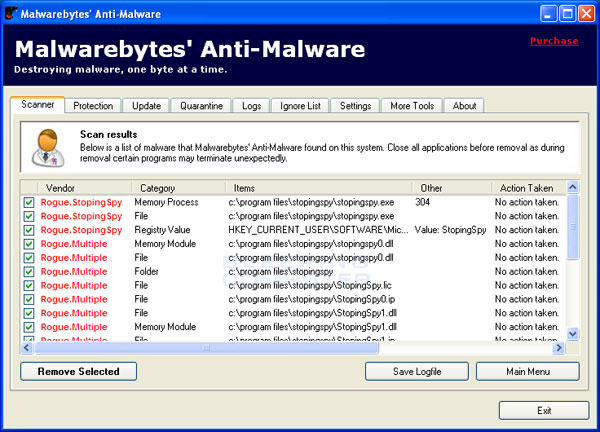Click the StopingSpy.lic file path text

click(x=310, y=285)
